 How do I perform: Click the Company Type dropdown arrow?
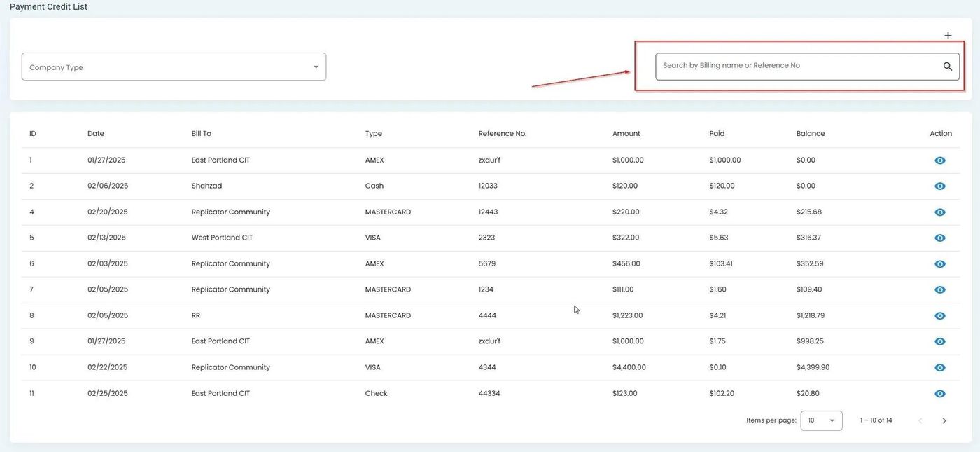coord(316,67)
